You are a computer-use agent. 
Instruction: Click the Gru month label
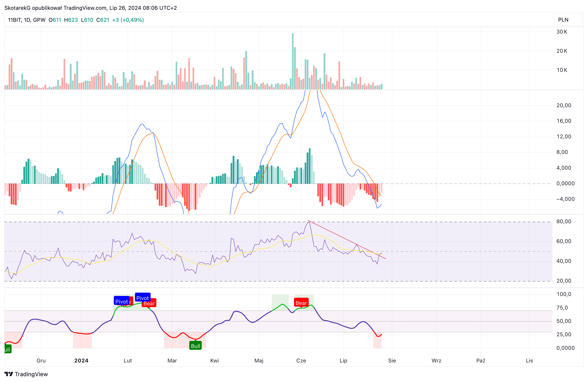click(x=41, y=360)
